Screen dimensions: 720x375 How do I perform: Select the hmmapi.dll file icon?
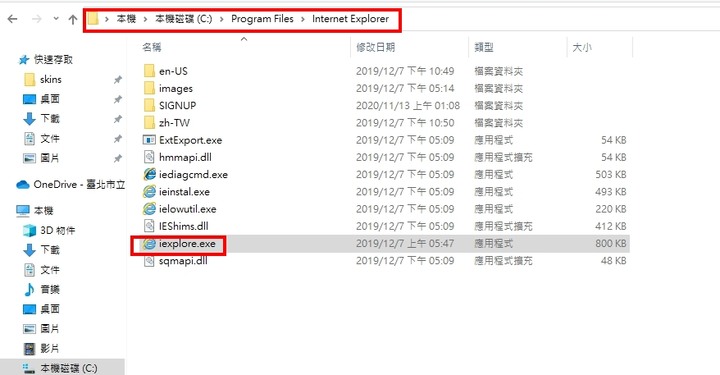coord(149,157)
